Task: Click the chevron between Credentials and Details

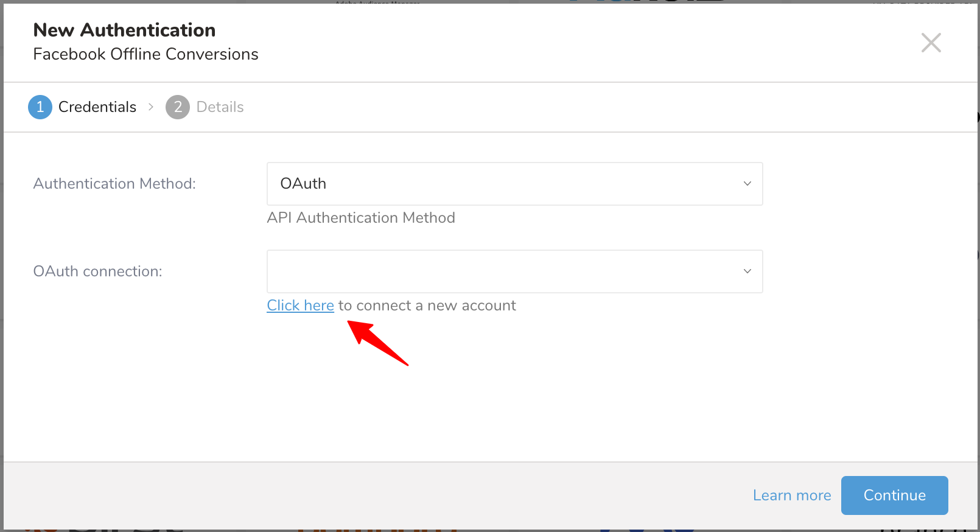Action: (x=151, y=107)
